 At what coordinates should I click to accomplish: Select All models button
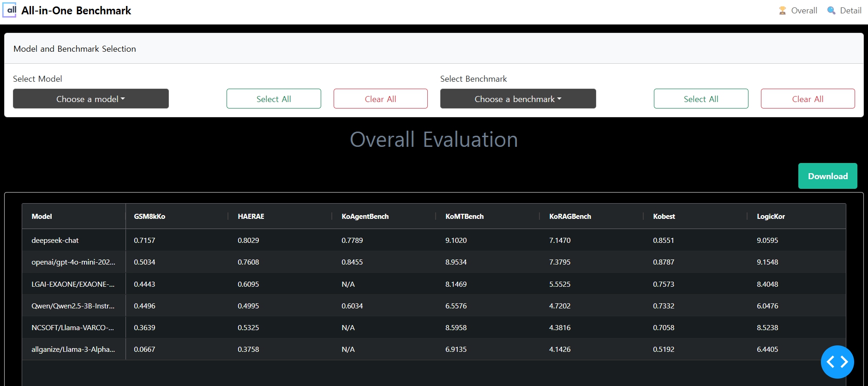click(x=274, y=99)
